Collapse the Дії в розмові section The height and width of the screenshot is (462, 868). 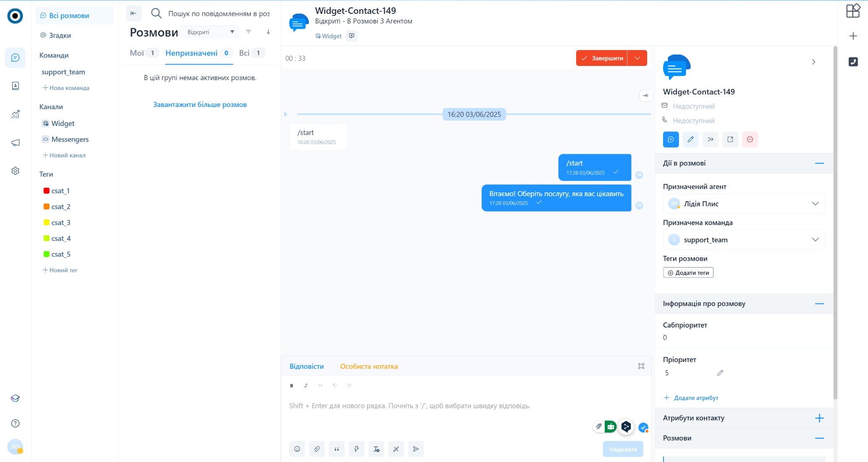tap(819, 163)
